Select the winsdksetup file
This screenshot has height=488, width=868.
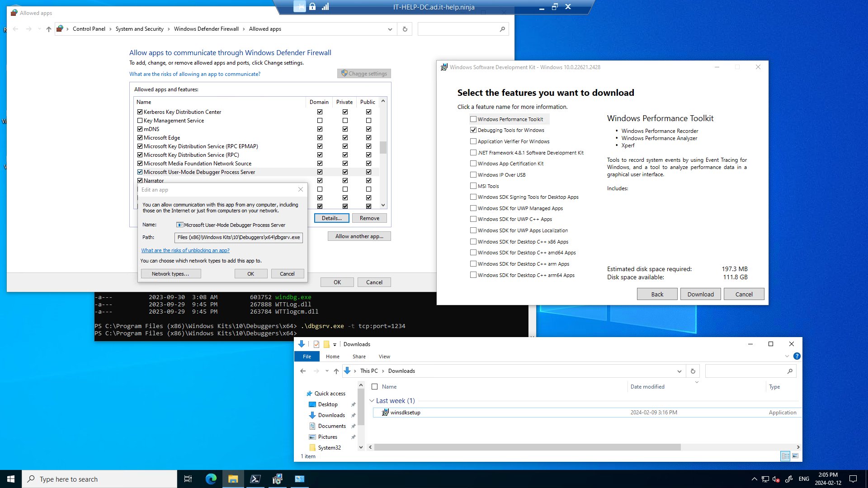tap(588, 413)
